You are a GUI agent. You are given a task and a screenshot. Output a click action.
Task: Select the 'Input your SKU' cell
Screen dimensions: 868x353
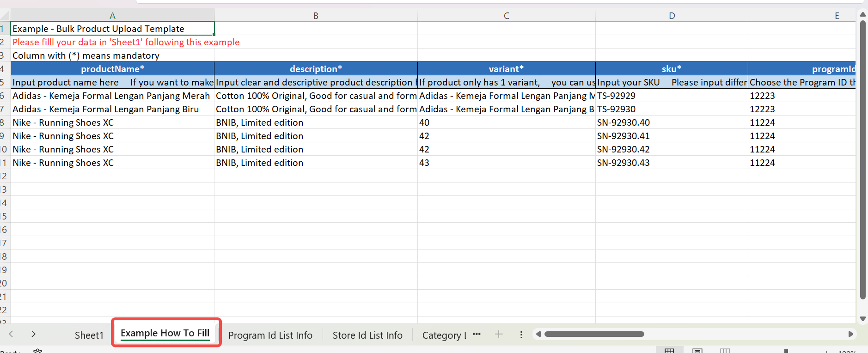pos(672,82)
